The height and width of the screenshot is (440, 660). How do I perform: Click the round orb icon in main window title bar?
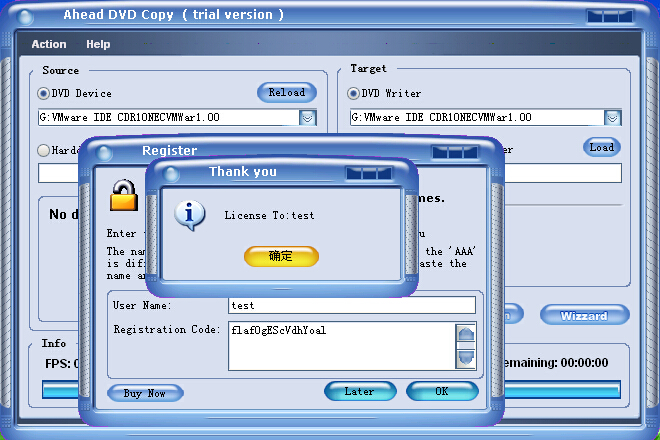tap(25, 16)
